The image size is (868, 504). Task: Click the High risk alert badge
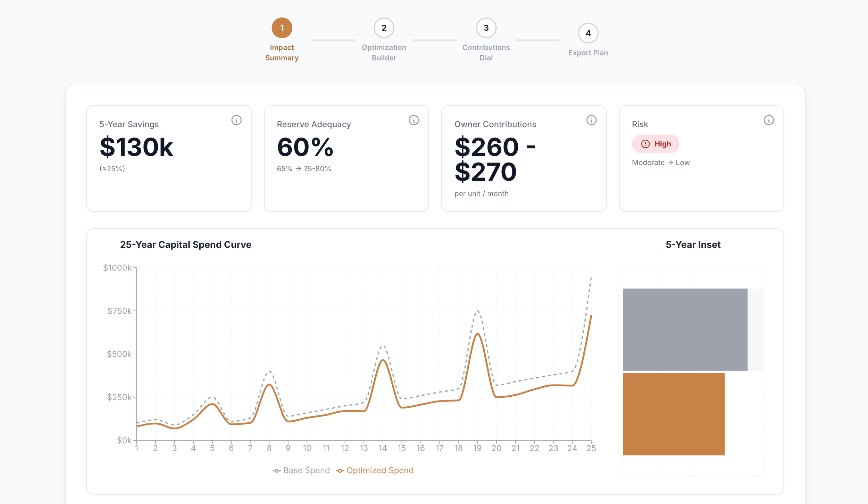click(655, 144)
